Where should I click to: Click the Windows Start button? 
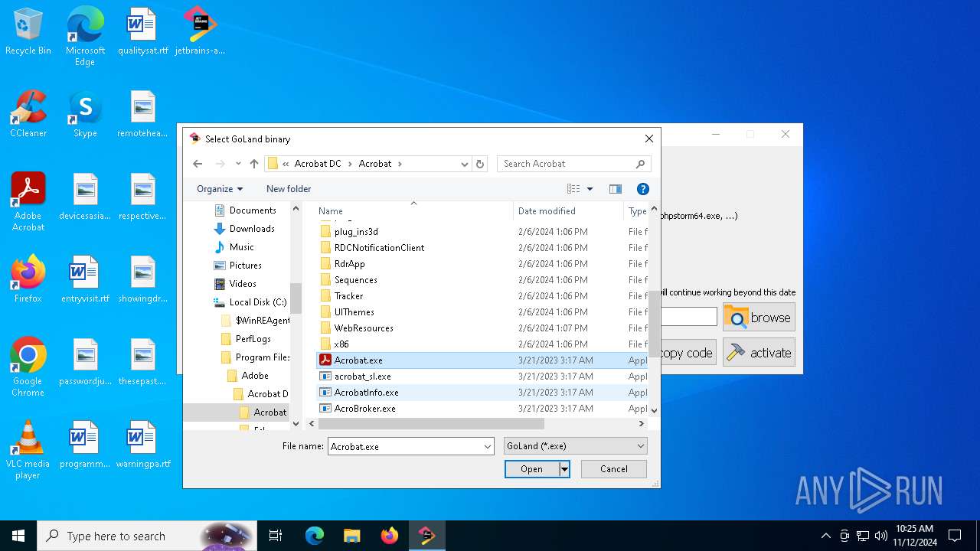pos(18,536)
